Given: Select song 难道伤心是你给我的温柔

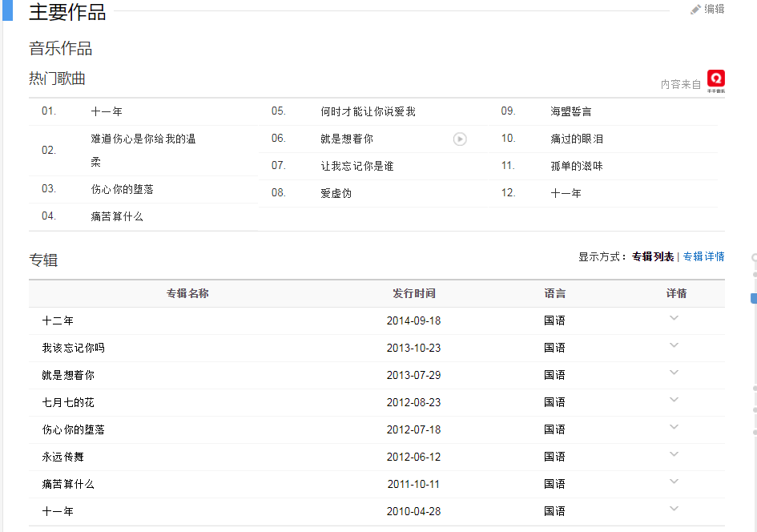Looking at the screenshot, I should pos(143,139).
